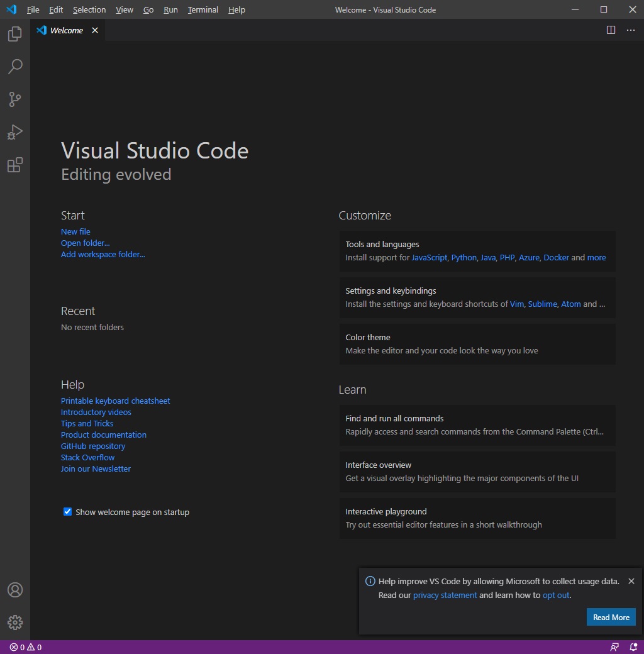
Task: Open the Manage gear icon
Action: [15, 623]
